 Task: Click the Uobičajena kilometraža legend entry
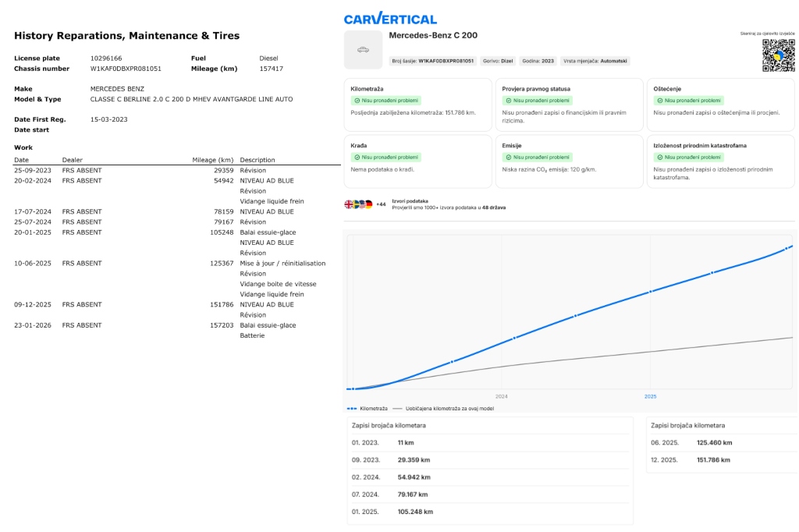pyautogui.click(x=443, y=408)
